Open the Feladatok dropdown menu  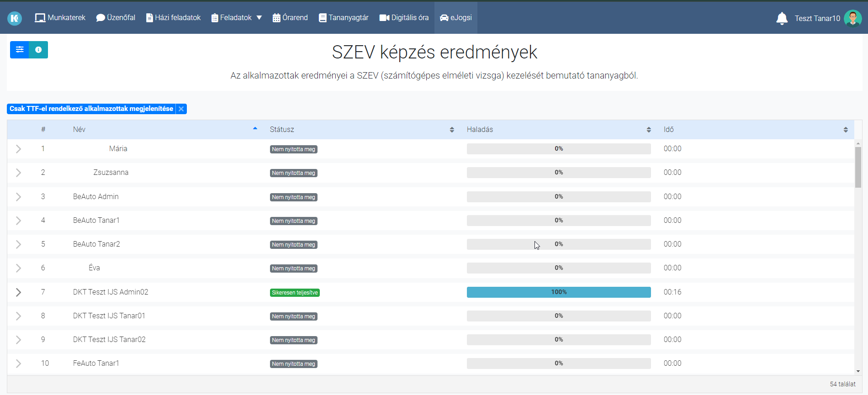(237, 17)
